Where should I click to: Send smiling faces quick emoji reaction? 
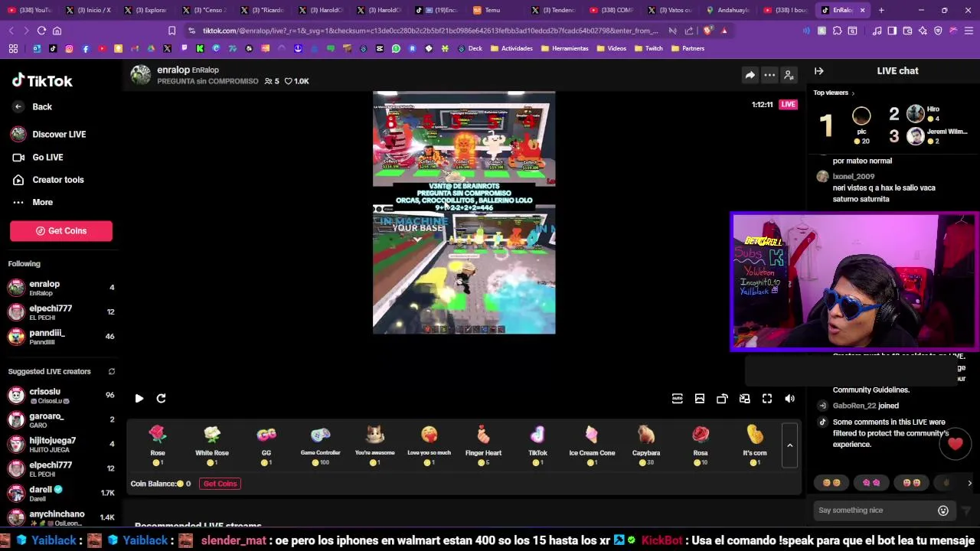[831, 483]
